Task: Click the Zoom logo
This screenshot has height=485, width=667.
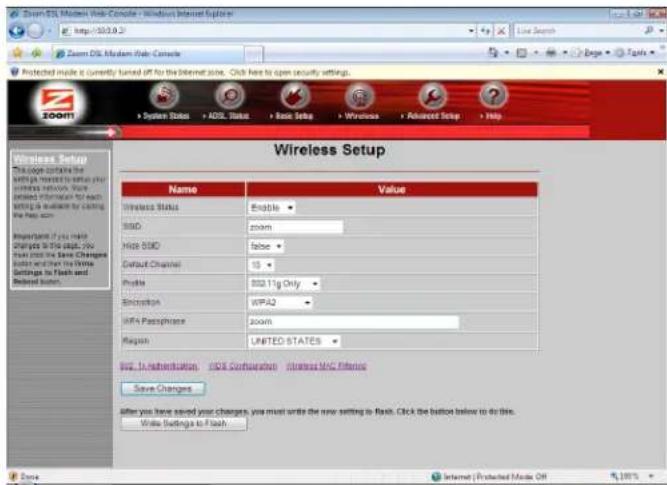Action: [58, 104]
